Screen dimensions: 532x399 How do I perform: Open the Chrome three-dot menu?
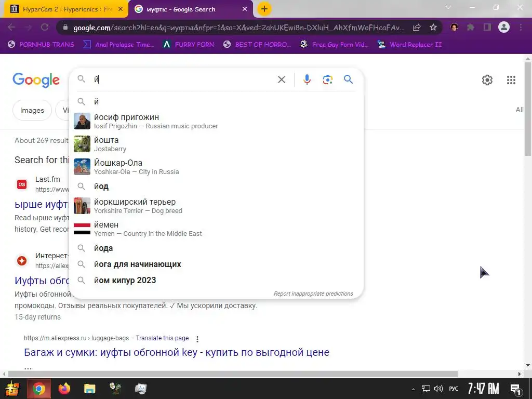[x=521, y=27]
